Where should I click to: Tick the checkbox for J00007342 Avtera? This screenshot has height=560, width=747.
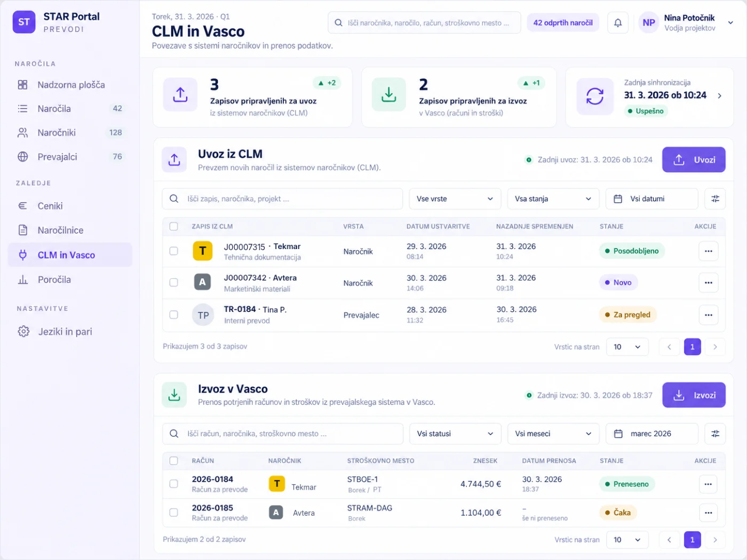coord(174,283)
